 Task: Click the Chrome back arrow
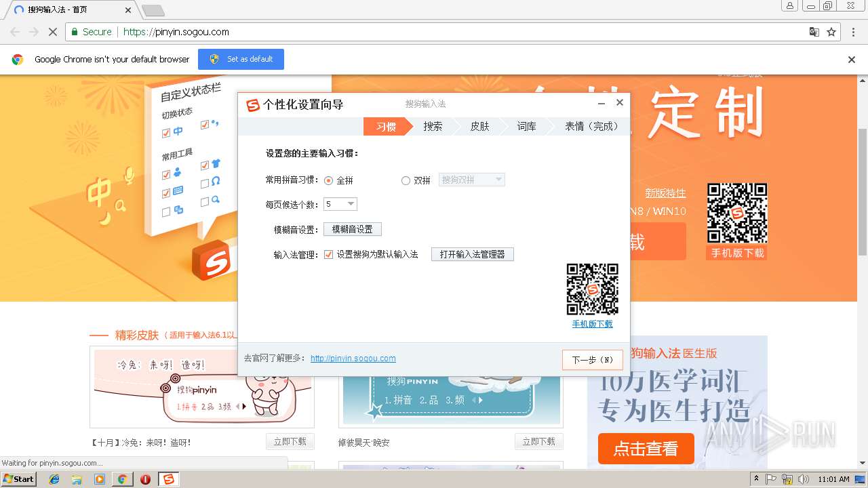pos(15,32)
